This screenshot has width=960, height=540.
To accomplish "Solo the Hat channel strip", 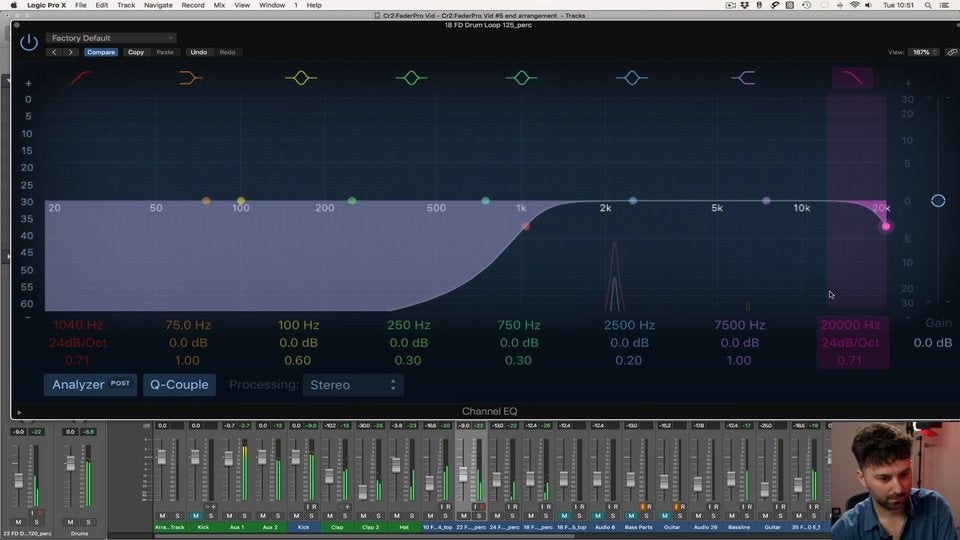I will (412, 516).
